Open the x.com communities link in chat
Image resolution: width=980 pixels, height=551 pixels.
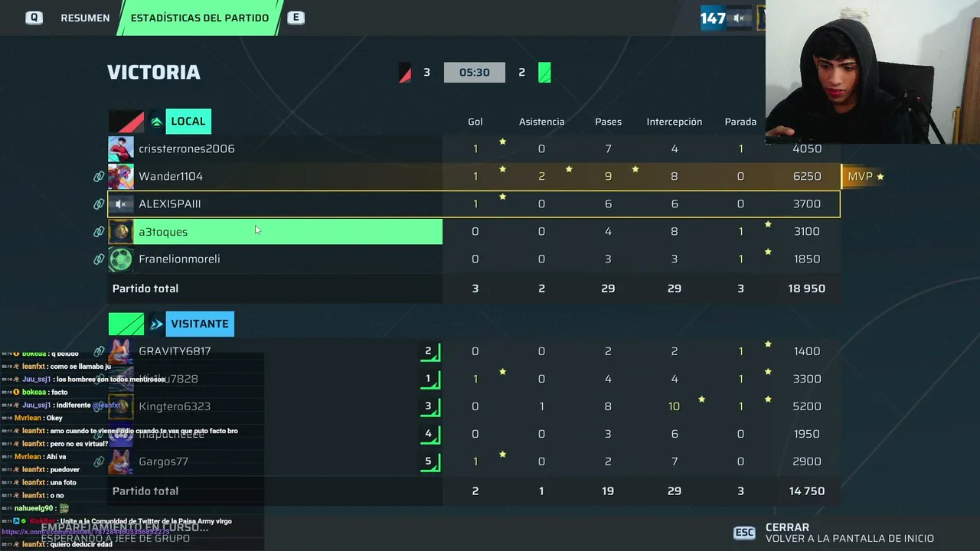[86, 532]
